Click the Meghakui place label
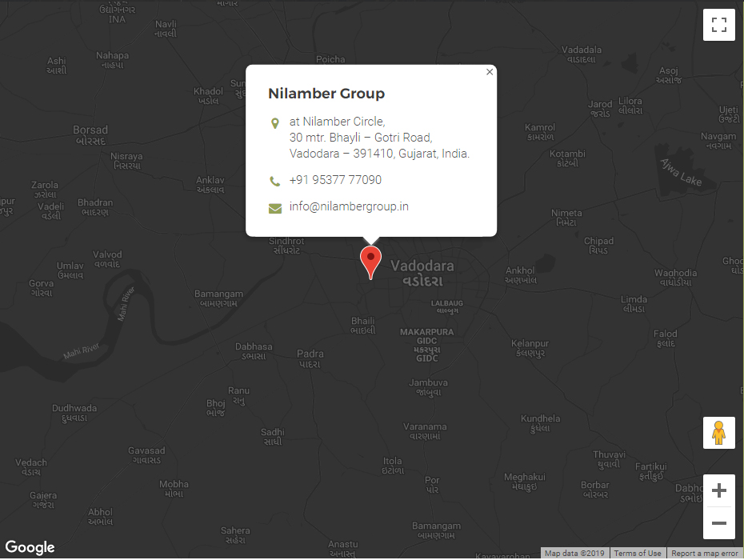 pos(525,482)
